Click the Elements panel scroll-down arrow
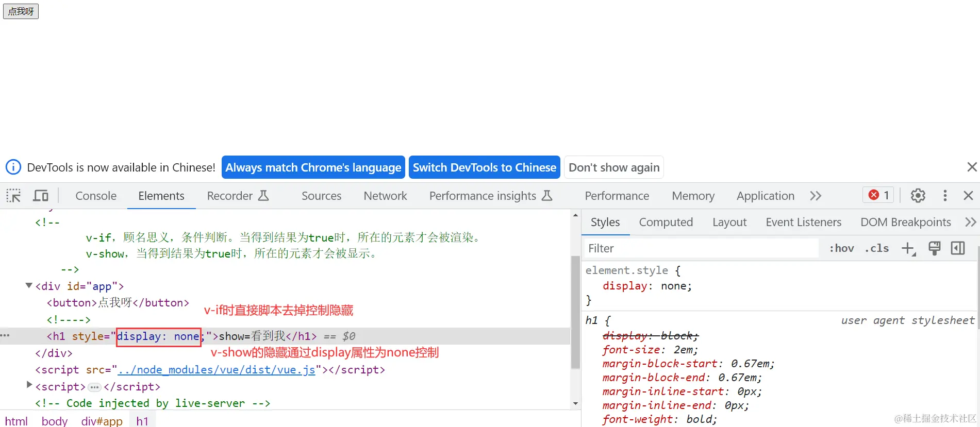 coord(576,404)
